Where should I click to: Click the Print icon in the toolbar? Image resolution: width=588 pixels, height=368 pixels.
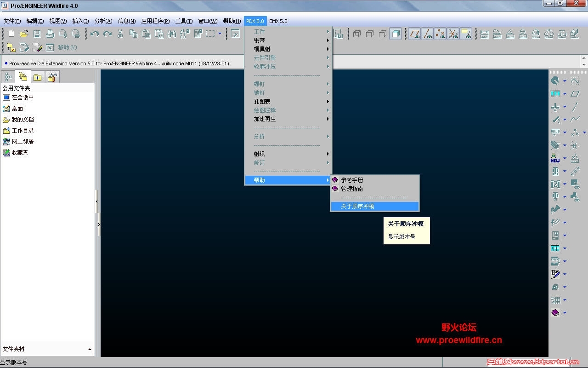click(50, 34)
